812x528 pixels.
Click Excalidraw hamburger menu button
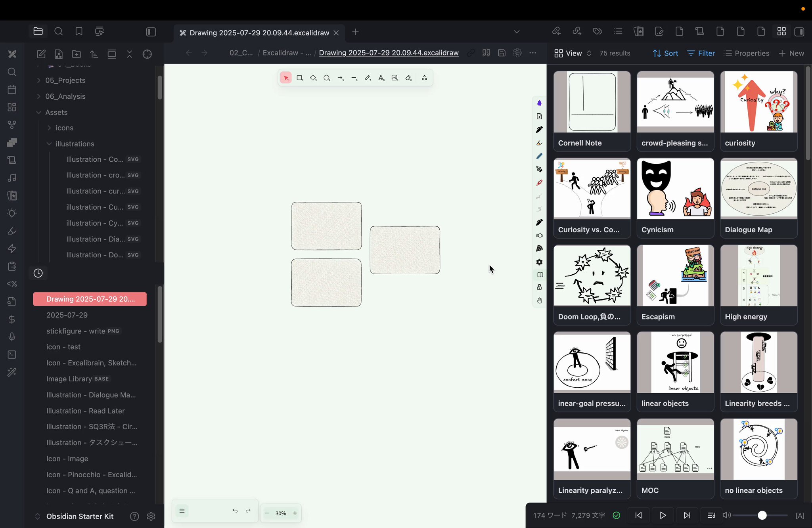[x=182, y=511]
